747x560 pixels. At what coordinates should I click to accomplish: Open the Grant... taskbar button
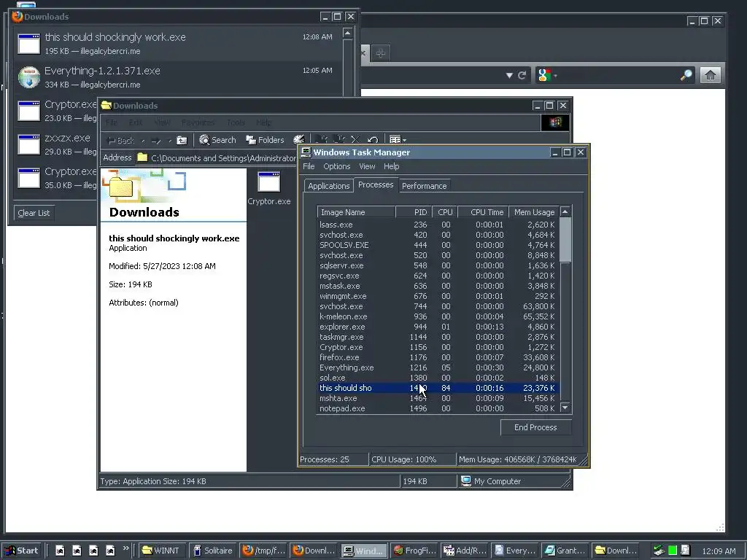pyautogui.click(x=565, y=551)
